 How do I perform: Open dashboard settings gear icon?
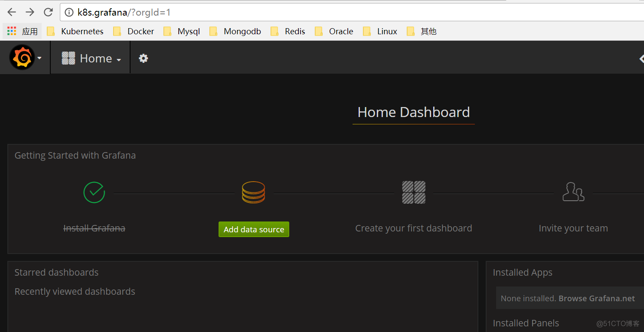(144, 58)
